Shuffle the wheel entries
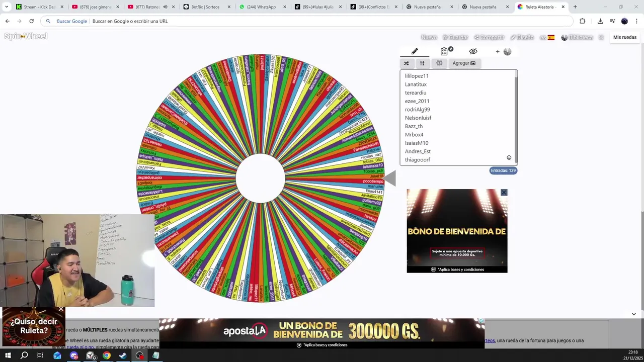 [x=406, y=63]
